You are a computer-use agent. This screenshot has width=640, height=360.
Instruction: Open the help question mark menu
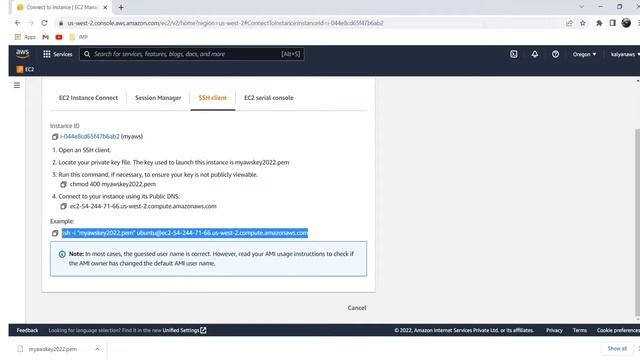556,54
